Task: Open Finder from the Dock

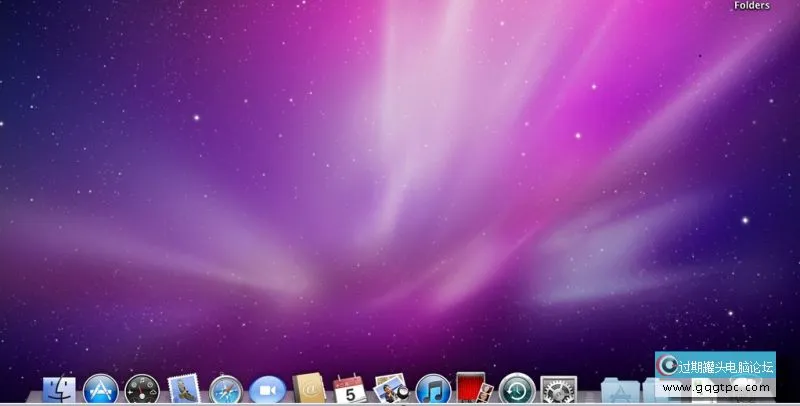Action: coord(59,389)
